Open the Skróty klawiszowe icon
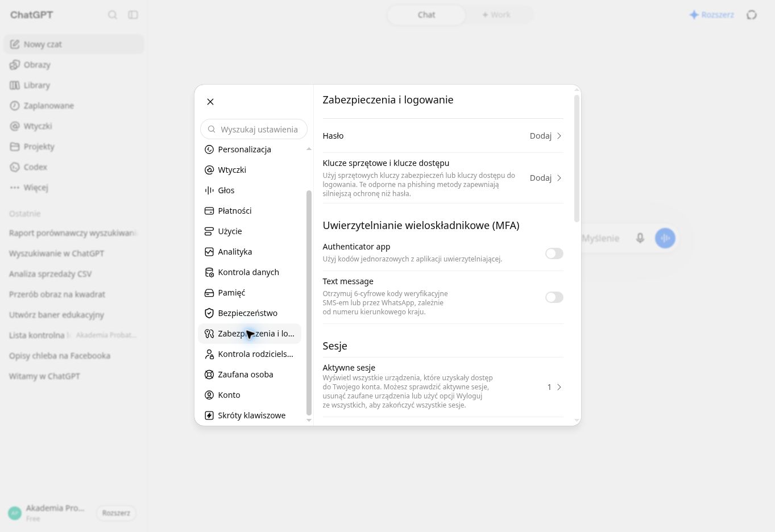775x532 pixels. tap(209, 415)
